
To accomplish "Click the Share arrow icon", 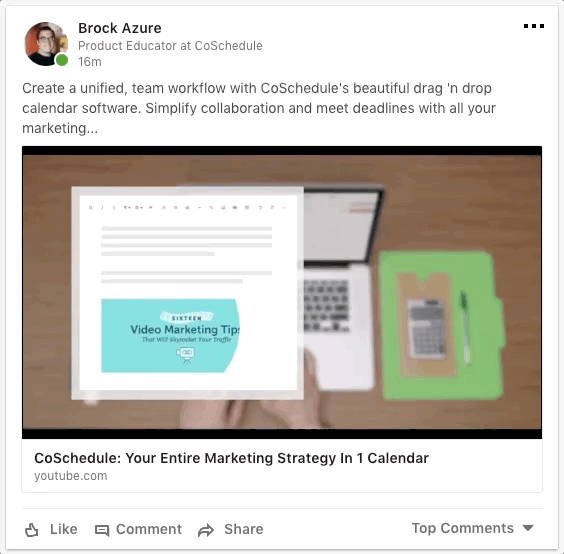I will pyautogui.click(x=206, y=530).
